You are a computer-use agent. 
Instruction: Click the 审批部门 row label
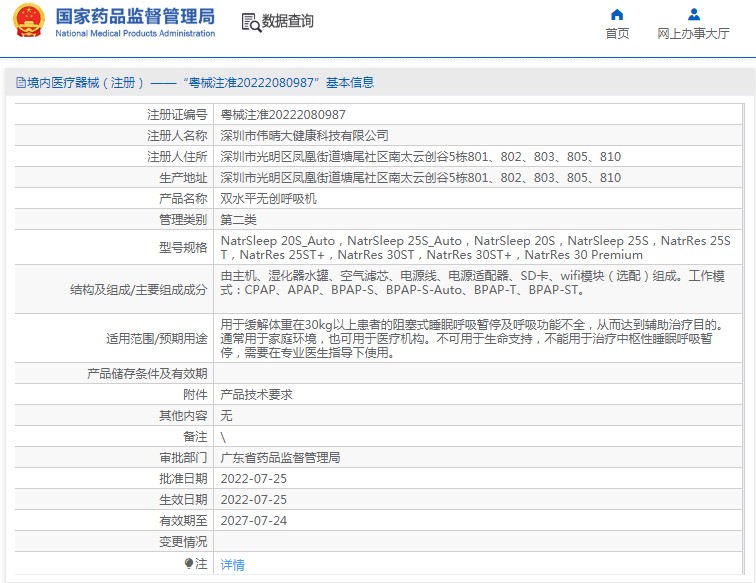(183, 457)
